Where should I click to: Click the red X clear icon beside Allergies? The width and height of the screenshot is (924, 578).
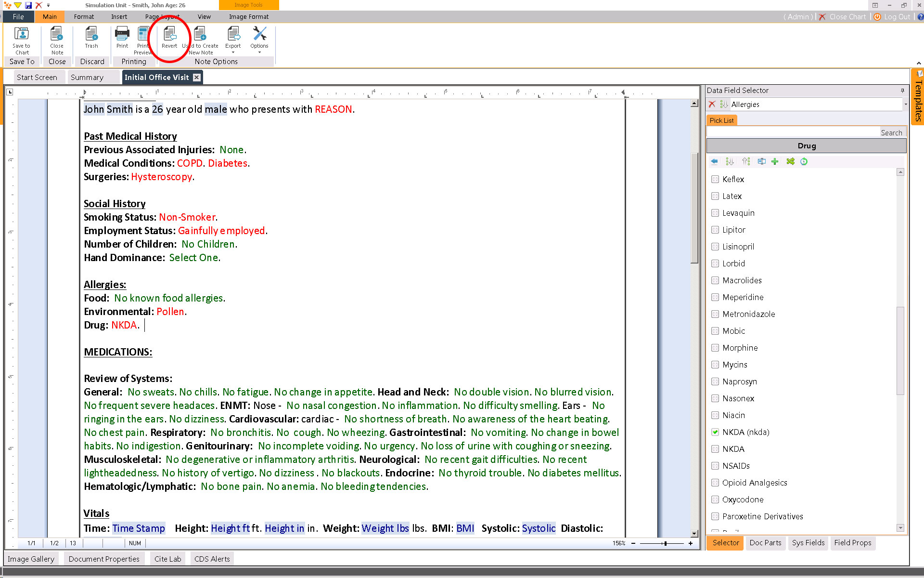coord(712,104)
